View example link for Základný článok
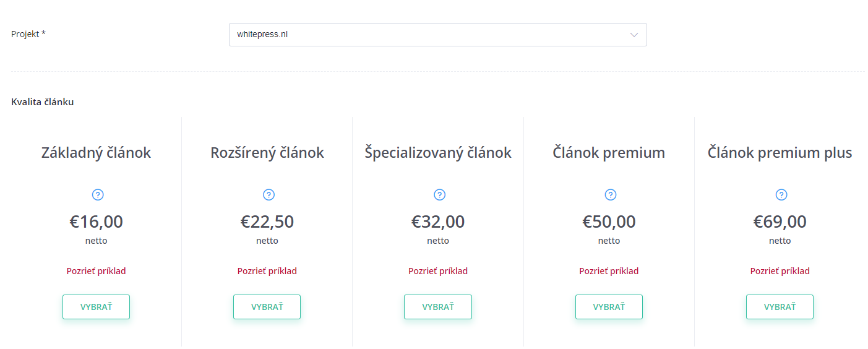This screenshot has height=349, width=868. pos(96,271)
